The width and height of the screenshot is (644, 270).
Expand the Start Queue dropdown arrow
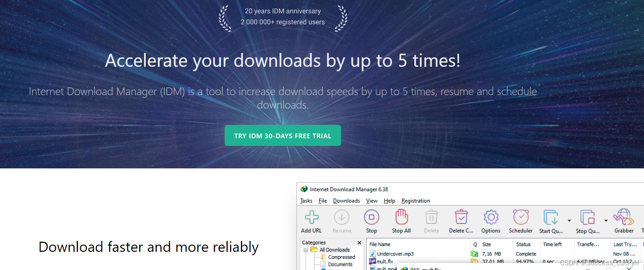pos(569,221)
